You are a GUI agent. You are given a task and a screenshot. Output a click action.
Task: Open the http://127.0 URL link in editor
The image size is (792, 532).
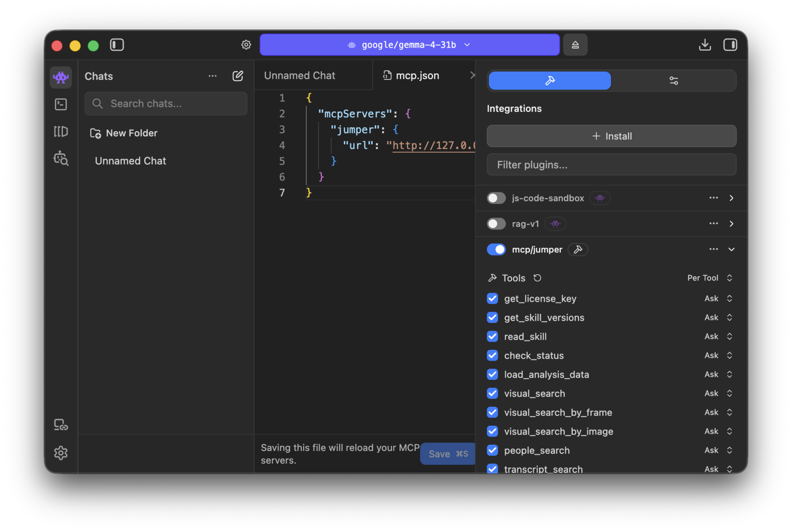434,145
